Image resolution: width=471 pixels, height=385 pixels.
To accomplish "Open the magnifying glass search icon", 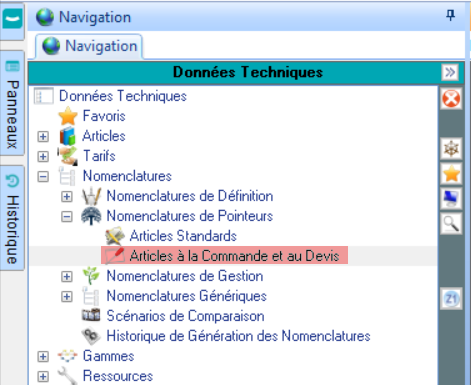I will pyautogui.click(x=451, y=224).
